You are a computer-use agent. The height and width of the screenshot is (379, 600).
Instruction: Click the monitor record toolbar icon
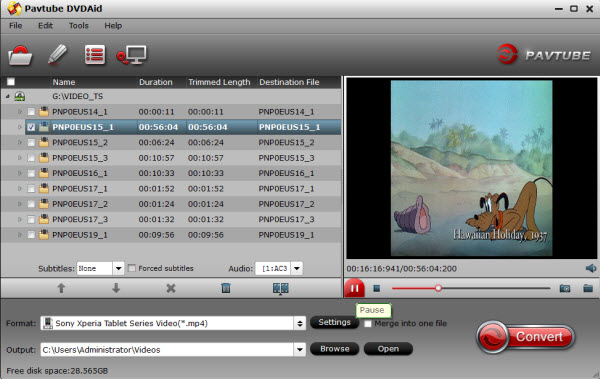click(132, 56)
